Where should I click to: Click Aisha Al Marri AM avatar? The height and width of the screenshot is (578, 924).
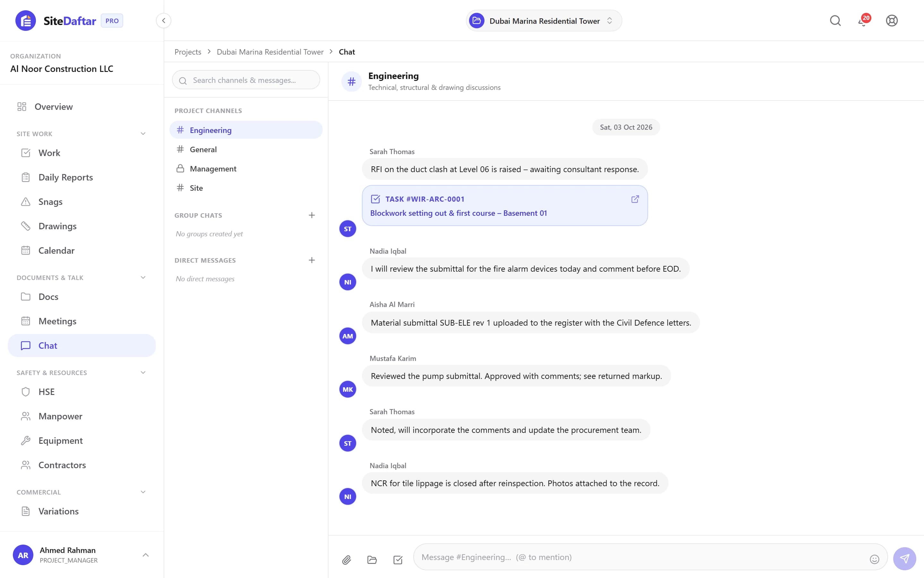click(x=347, y=336)
